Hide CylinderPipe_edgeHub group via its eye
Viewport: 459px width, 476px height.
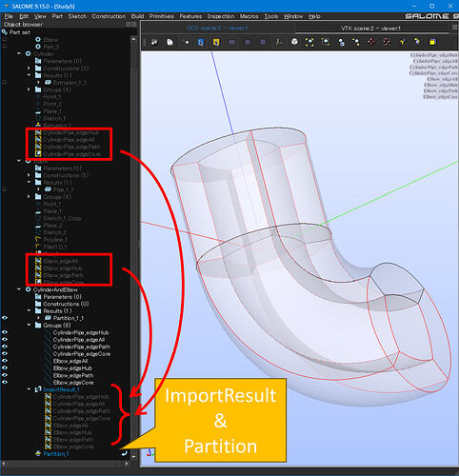click(x=5, y=332)
